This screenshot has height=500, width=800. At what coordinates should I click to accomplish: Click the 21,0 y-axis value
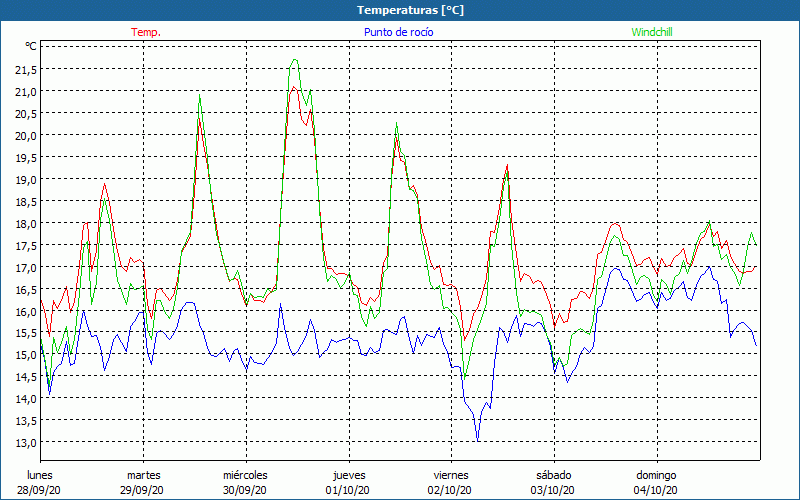[26, 92]
